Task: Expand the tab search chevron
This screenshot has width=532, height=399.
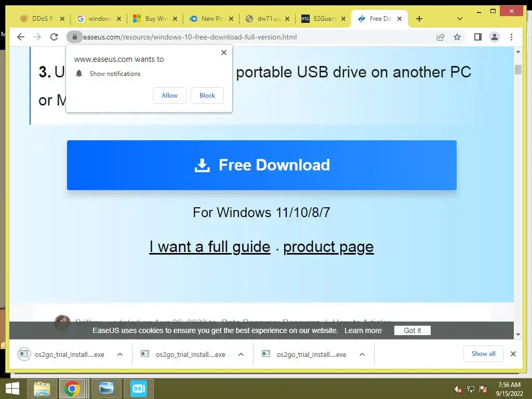Action: (460, 19)
